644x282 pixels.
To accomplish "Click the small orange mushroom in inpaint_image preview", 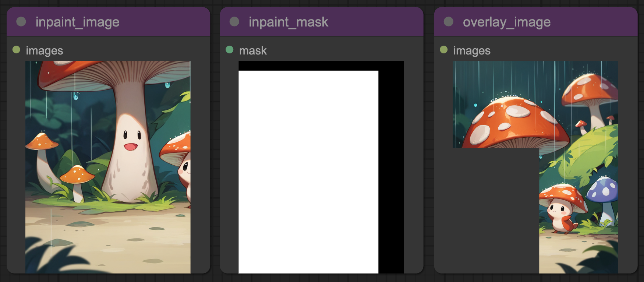I will [77, 182].
